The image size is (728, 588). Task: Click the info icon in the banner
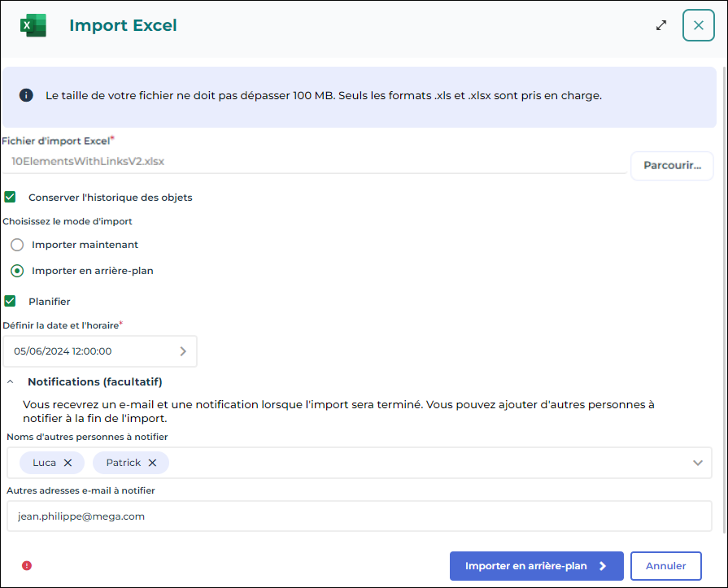click(x=26, y=95)
